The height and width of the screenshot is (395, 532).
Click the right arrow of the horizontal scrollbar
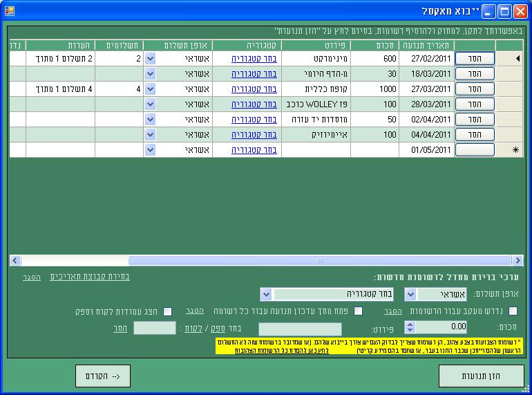point(517,261)
